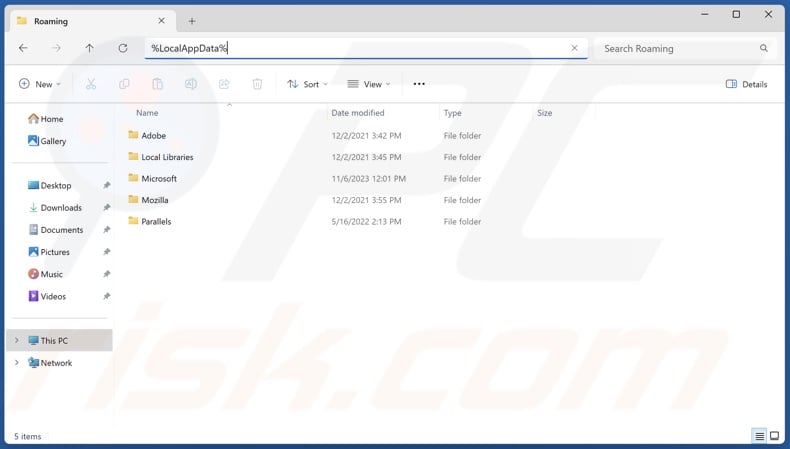Refresh the current folder view
Image resolution: width=790 pixels, height=449 pixels.
tap(123, 48)
